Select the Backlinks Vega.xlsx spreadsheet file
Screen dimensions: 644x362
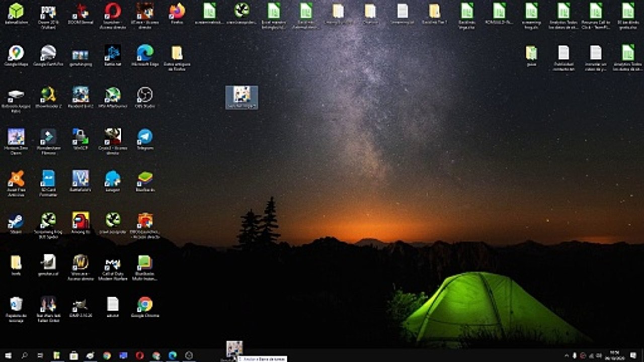(467, 16)
